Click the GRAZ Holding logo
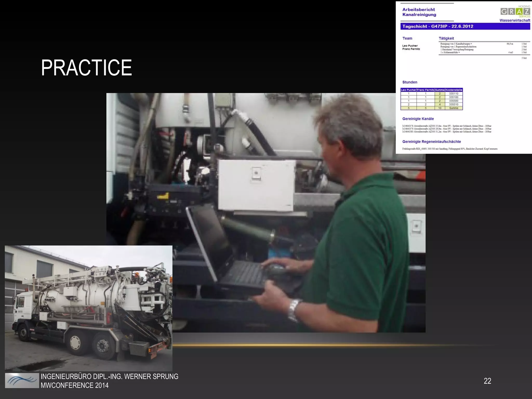Screen dimensions: 532x399 (515, 12)
